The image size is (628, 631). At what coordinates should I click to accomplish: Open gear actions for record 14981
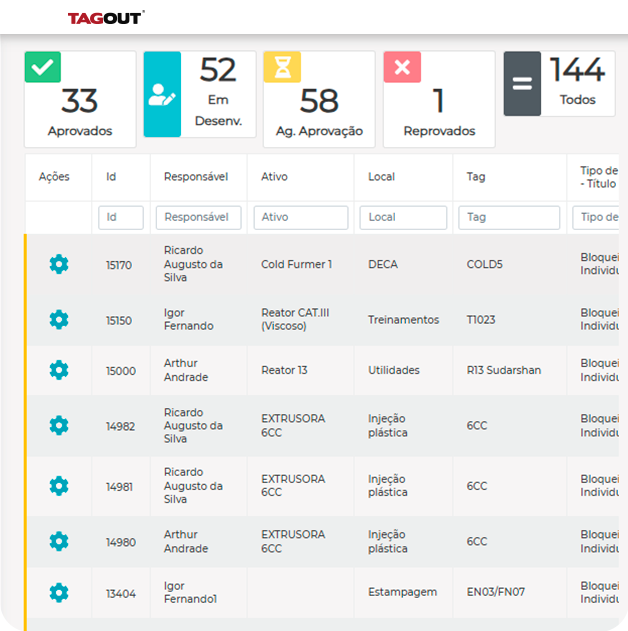[59, 486]
